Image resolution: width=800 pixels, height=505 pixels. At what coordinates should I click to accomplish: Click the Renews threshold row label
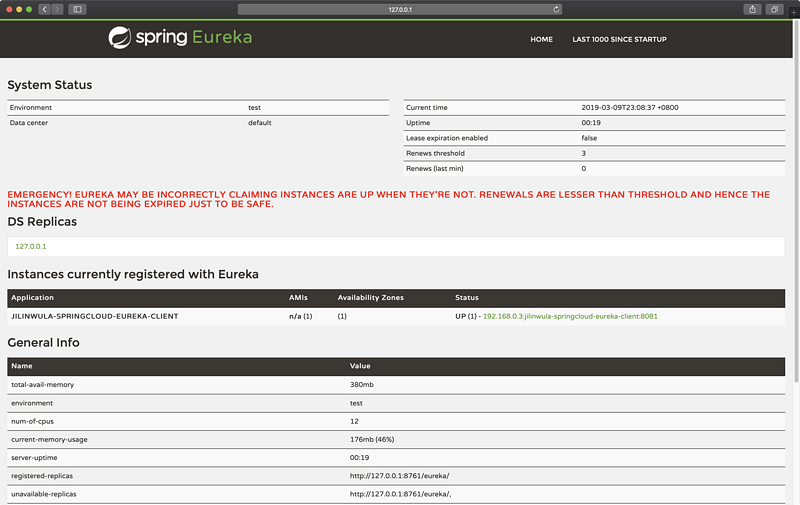[x=435, y=154]
